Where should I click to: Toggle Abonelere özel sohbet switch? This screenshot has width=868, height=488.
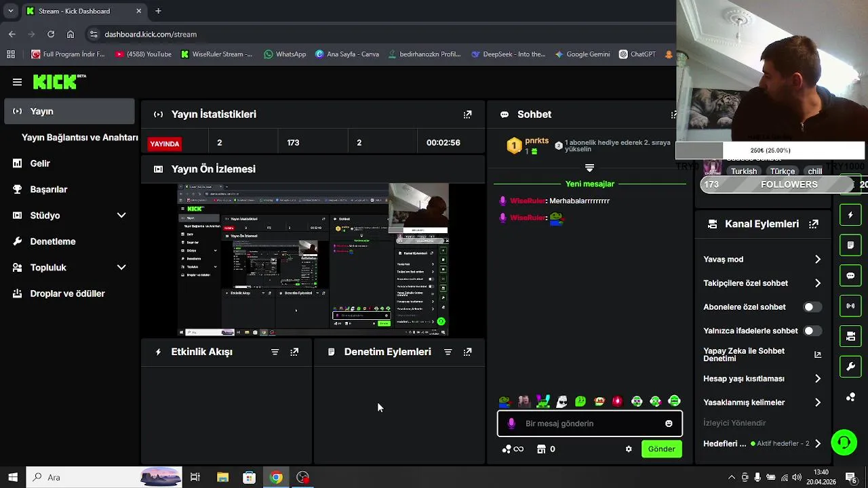click(x=812, y=307)
